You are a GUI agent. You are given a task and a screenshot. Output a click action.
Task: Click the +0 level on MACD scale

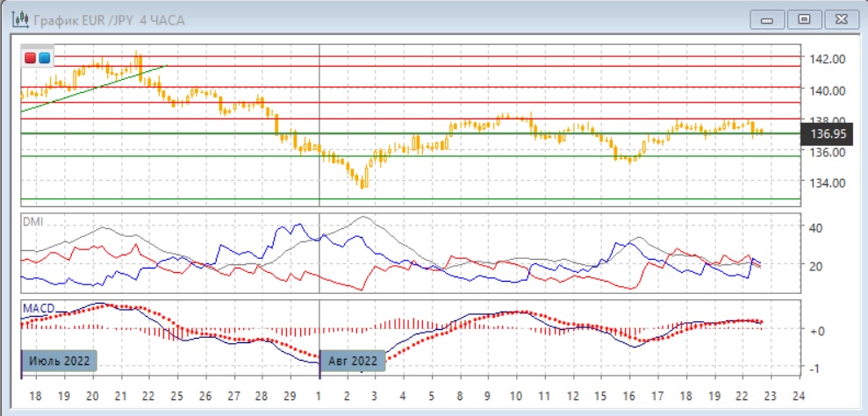816,329
